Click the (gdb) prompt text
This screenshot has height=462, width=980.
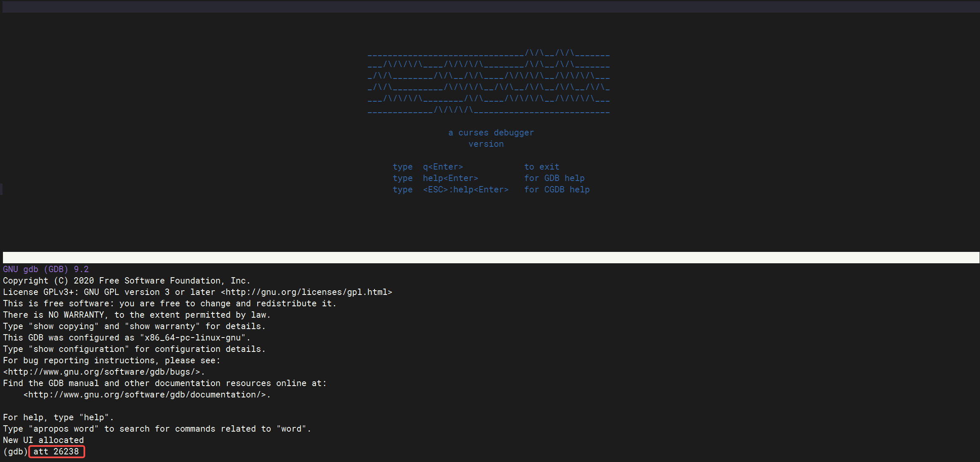[x=15, y=451]
